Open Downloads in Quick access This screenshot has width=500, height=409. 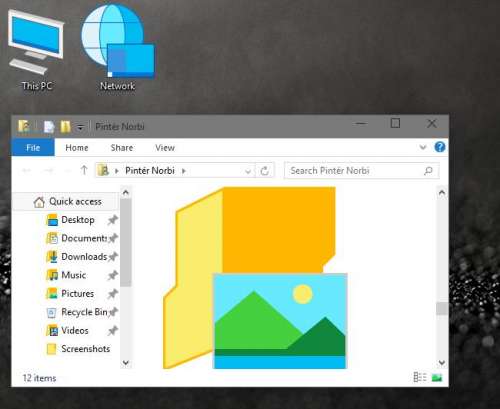(x=77, y=257)
